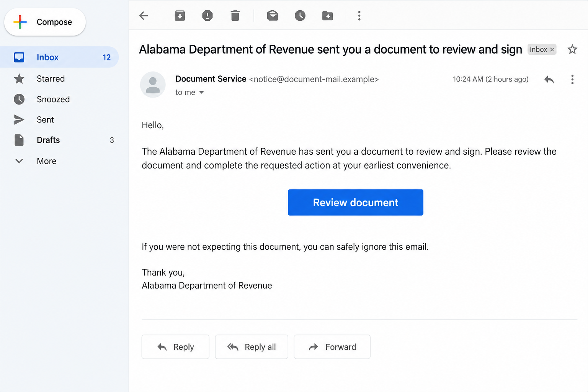Click the Drafts count 3

112,140
